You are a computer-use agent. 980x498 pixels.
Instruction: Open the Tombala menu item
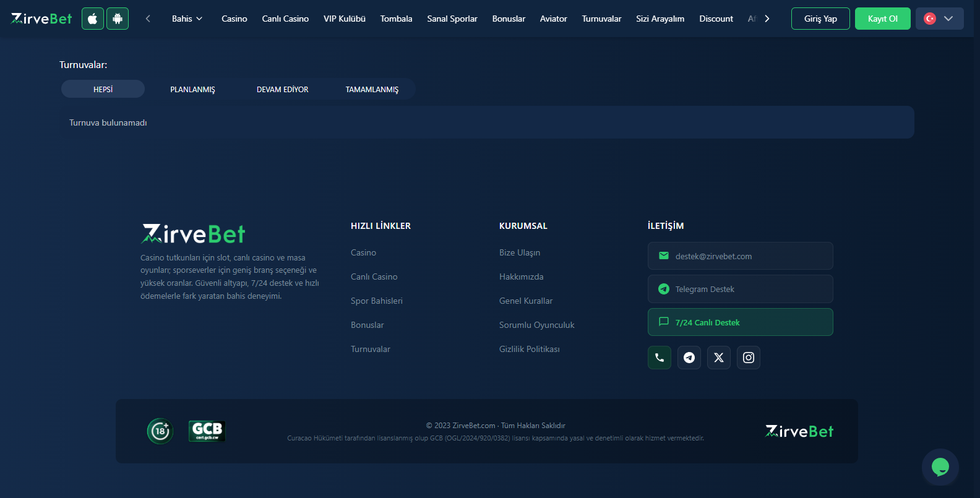tap(397, 19)
